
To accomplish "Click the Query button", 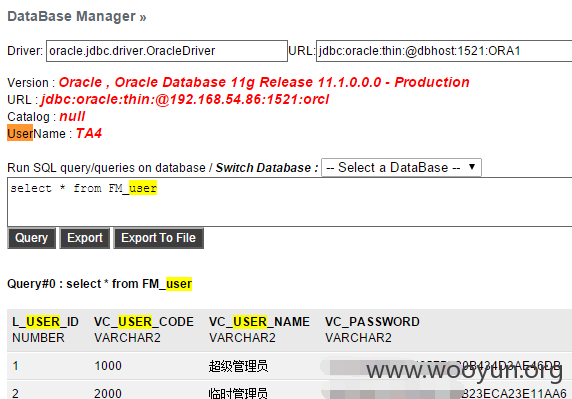I will (x=31, y=238).
